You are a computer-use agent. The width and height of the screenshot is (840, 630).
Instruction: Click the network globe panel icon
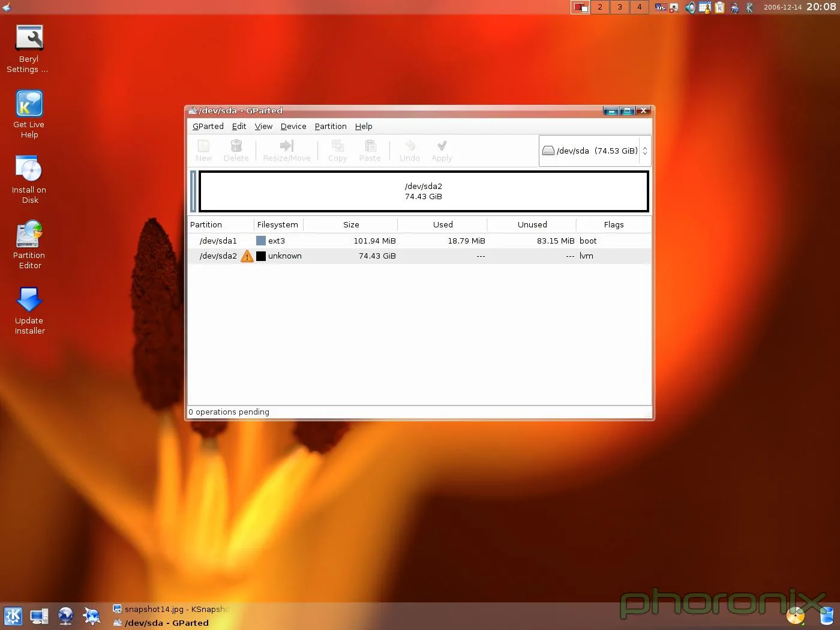[65, 616]
